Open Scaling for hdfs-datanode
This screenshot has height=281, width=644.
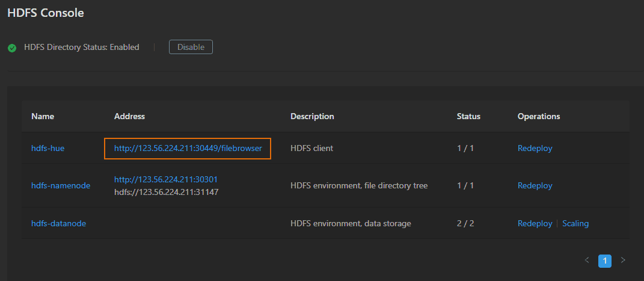575,223
